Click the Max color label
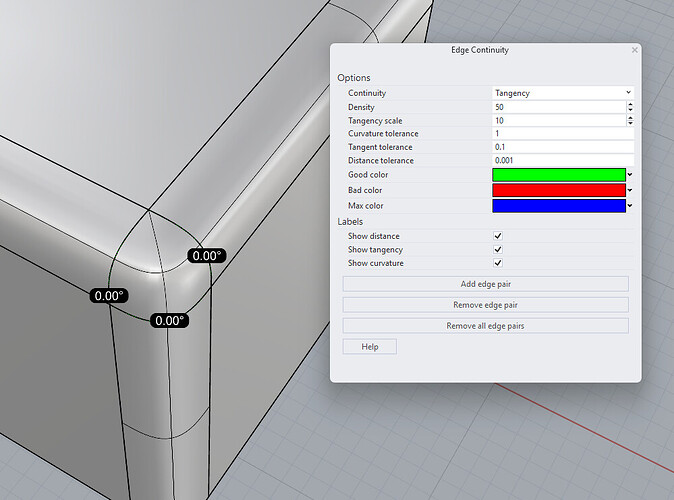The height and width of the screenshot is (500, 674). point(366,206)
